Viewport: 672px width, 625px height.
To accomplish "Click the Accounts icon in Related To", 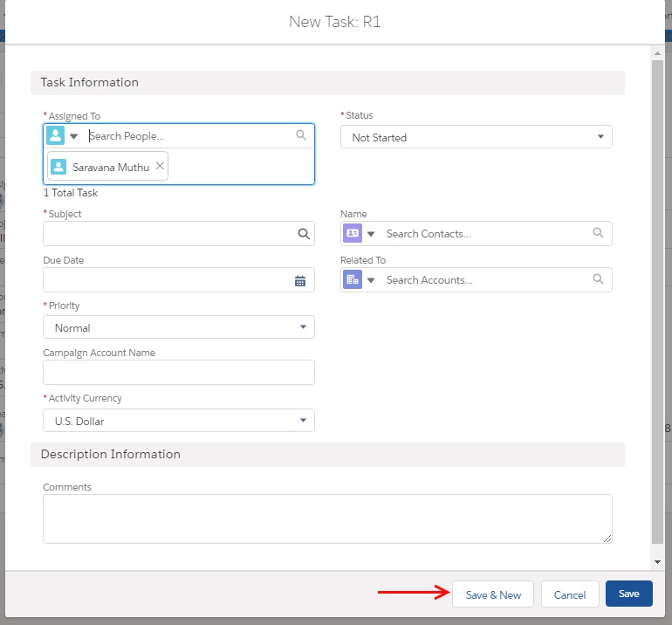I will tap(353, 280).
